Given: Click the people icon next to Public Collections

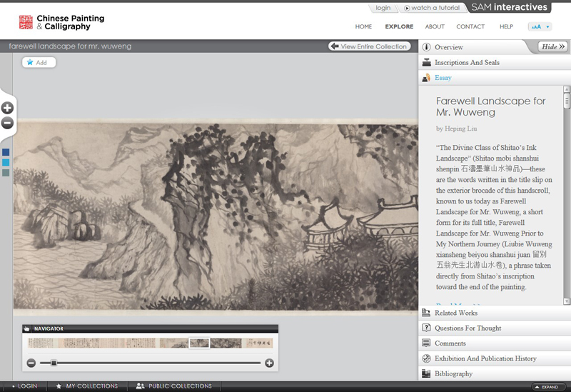Looking at the screenshot, I should [x=140, y=386].
